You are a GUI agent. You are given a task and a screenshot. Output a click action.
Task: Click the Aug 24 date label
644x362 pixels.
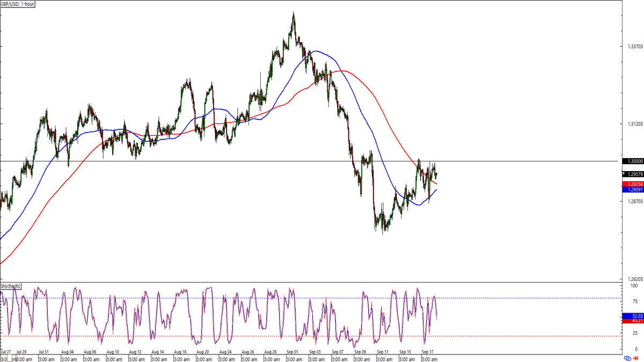pos(225,352)
